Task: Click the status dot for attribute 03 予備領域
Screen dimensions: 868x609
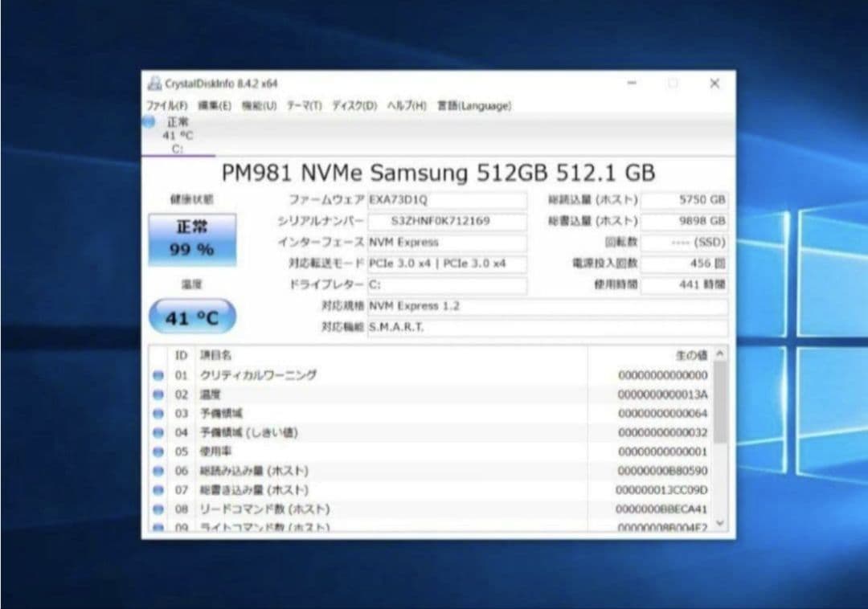Action: click(158, 413)
